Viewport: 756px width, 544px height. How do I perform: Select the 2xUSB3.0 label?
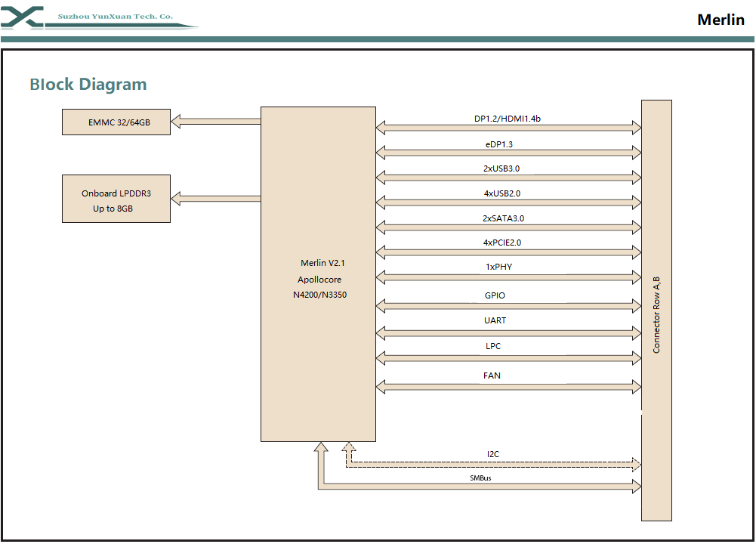(501, 168)
